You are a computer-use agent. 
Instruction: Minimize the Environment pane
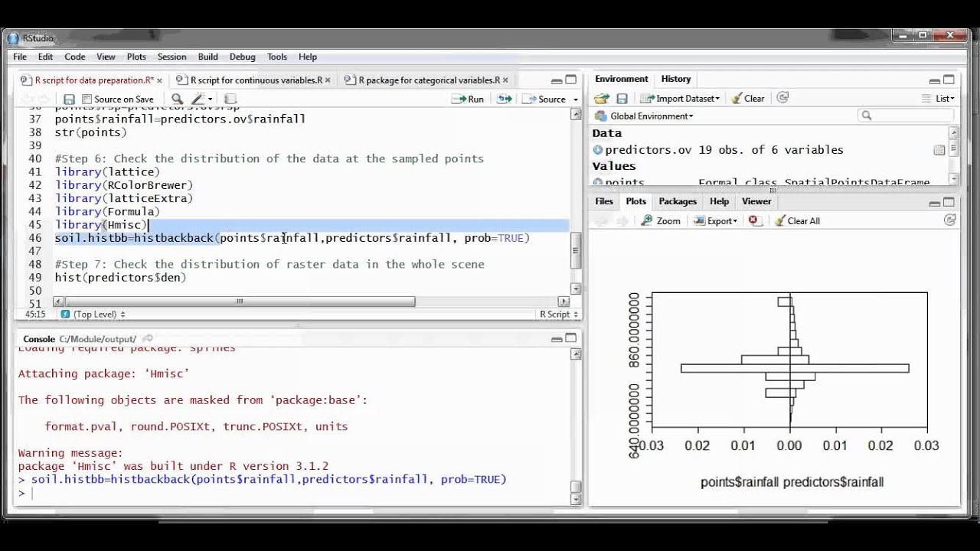934,80
